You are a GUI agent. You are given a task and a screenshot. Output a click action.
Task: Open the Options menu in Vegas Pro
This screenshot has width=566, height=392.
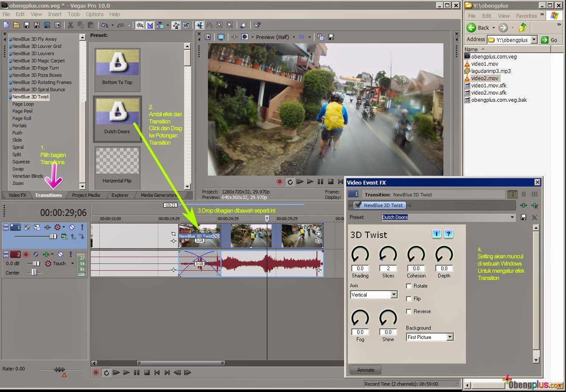pyautogui.click(x=95, y=14)
